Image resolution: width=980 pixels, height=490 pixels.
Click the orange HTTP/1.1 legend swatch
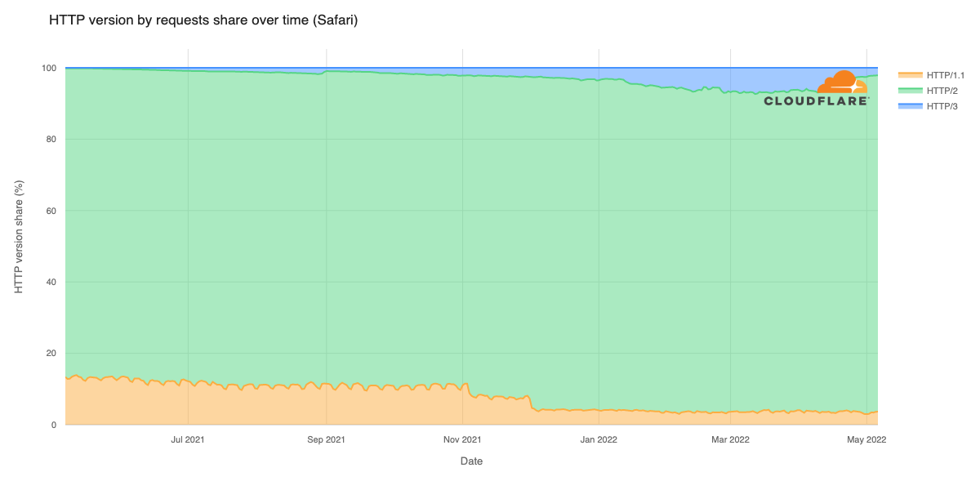[910, 75]
